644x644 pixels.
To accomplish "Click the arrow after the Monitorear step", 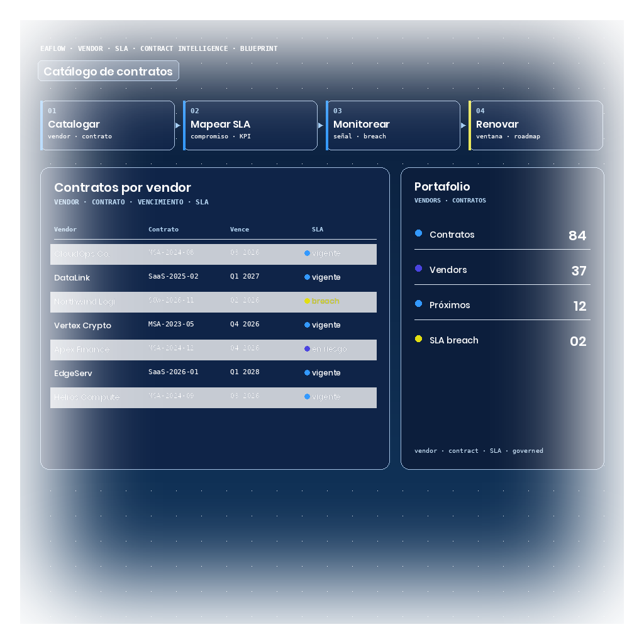I will click(464, 126).
